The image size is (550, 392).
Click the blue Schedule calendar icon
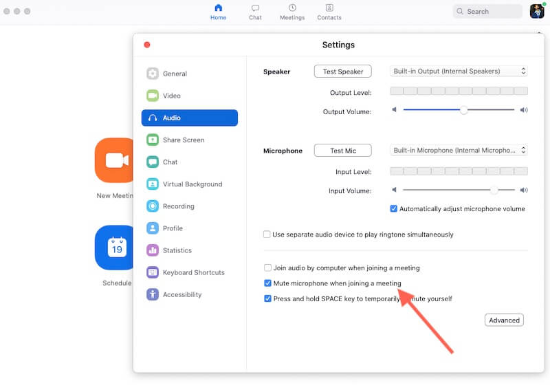[114, 248]
